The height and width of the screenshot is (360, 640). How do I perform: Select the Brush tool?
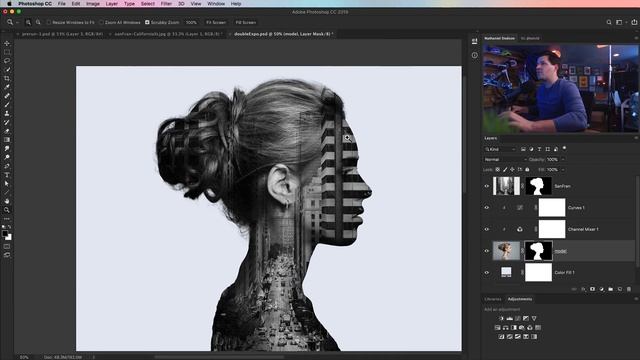tap(7, 104)
